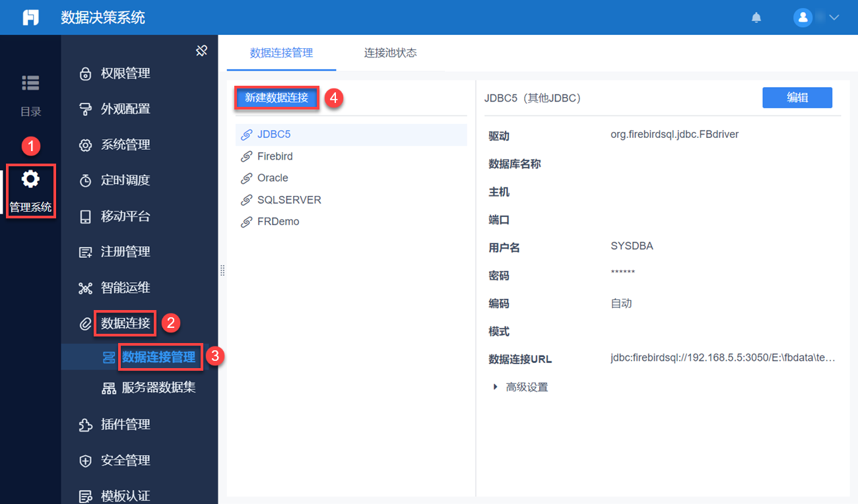The image size is (858, 504).
Task: Click the 系统管理 gear icon
Action: click(x=85, y=145)
